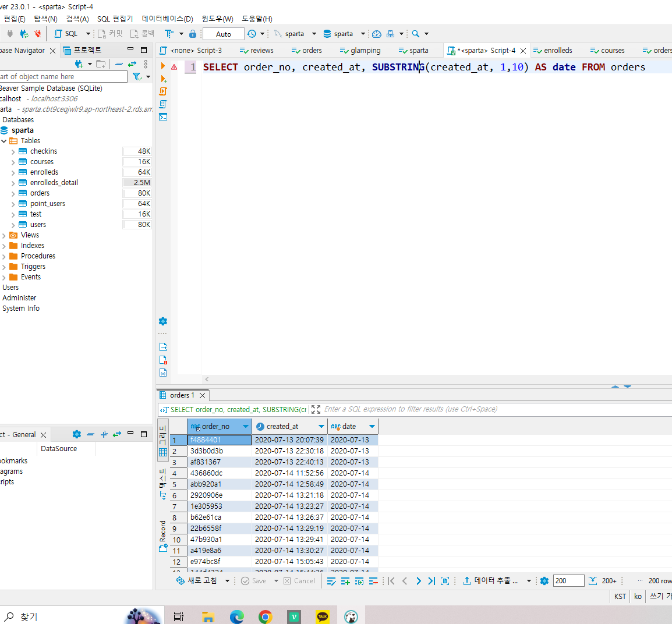Viewport: 672px width, 624px height.
Task: Click the Cancel button in results toolbar
Action: coord(299,581)
